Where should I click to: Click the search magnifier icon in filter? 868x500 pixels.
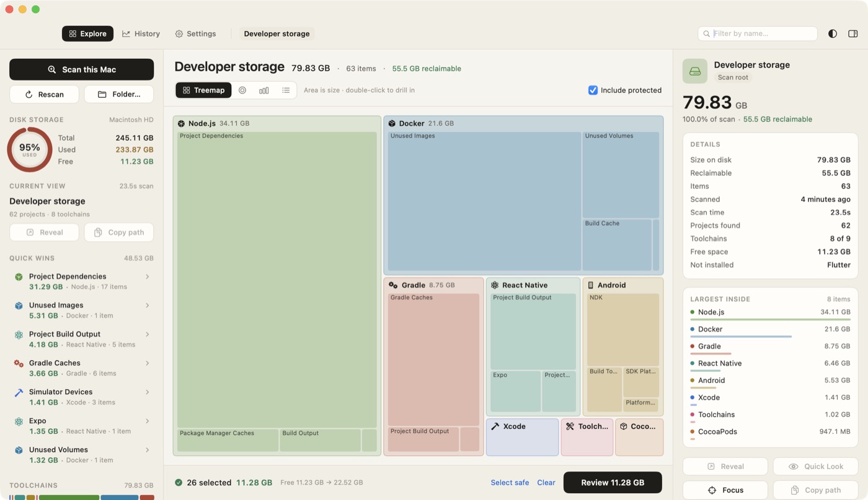pyautogui.click(x=707, y=33)
